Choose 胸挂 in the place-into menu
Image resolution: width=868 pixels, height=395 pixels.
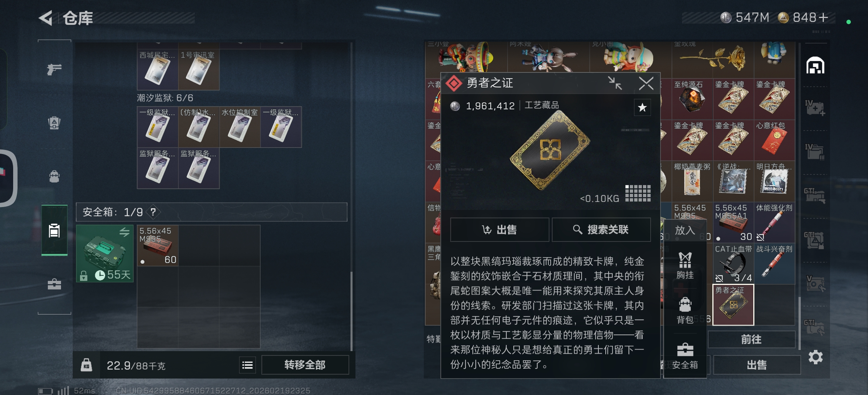tap(685, 266)
